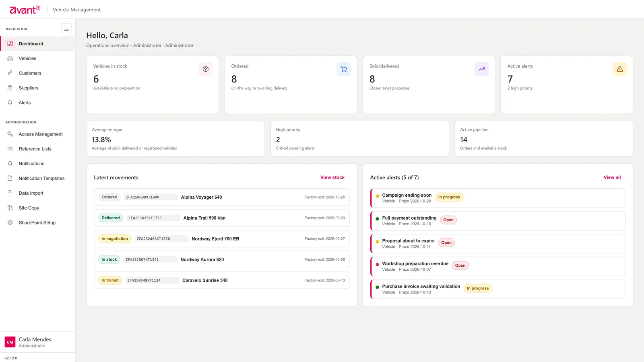Click the Alerts bell icon
The height and width of the screenshot is (362, 644).
[x=10, y=103]
